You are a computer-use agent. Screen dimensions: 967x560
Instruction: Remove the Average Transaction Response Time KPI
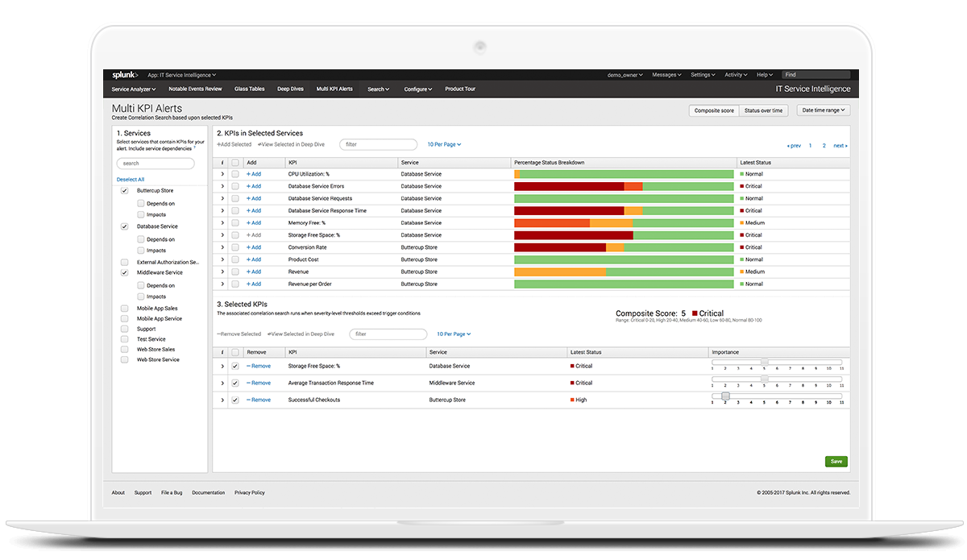(x=259, y=384)
